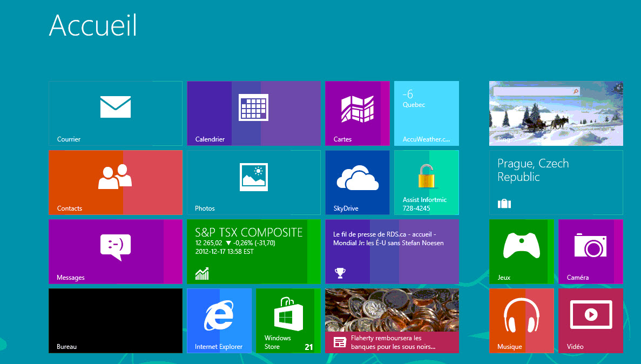Open the Calendrier calendar grid icon
This screenshot has height=364, width=641.
(253, 107)
